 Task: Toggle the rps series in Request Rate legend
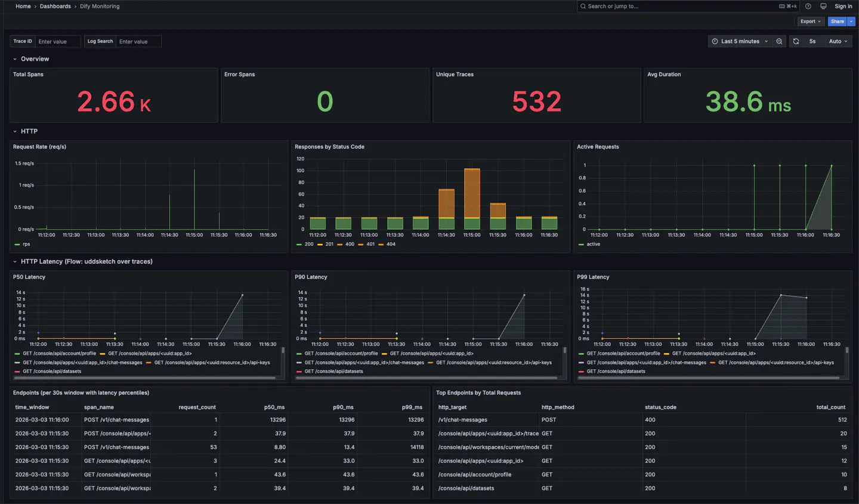[26, 244]
